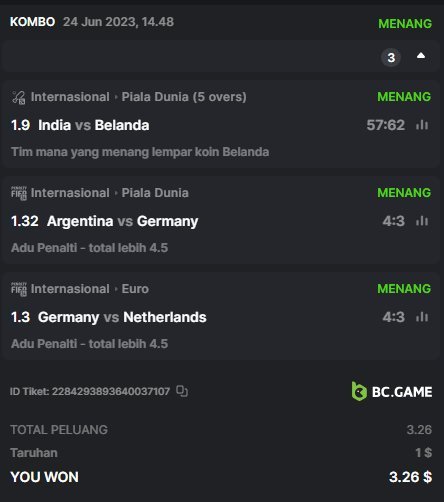
Task: Click the penalty FIFA icon for Euro
Action: [x=19, y=289]
